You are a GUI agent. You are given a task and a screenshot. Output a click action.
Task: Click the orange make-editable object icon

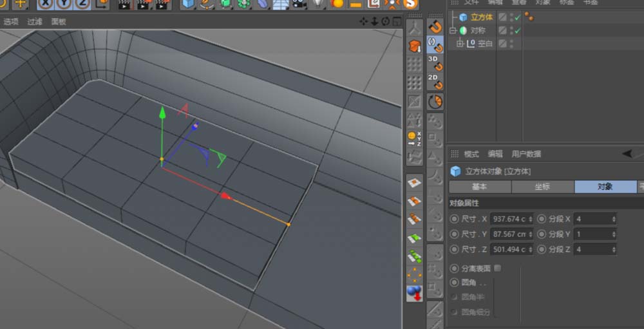click(415, 46)
